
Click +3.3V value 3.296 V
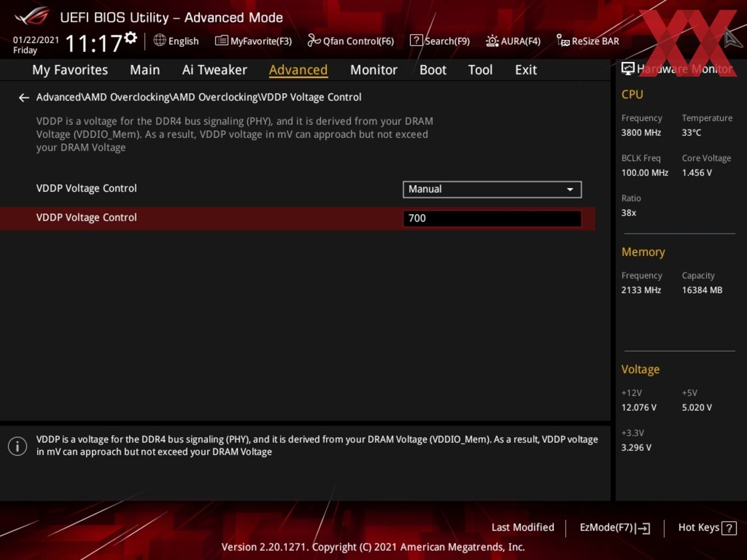tap(636, 448)
